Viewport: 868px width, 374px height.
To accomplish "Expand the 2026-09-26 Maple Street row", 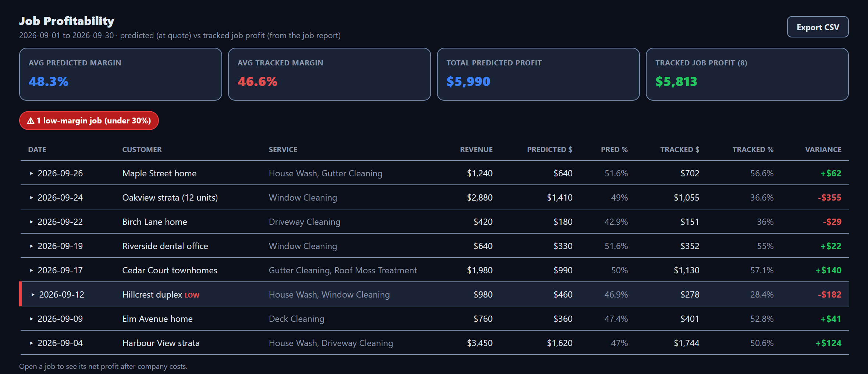I will pyautogui.click(x=32, y=173).
